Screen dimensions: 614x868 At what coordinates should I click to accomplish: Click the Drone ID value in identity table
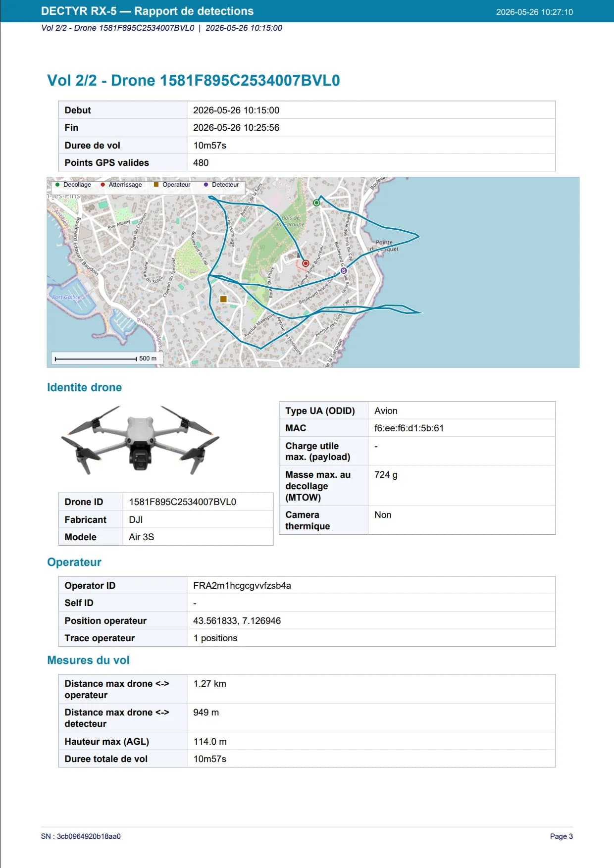(182, 502)
